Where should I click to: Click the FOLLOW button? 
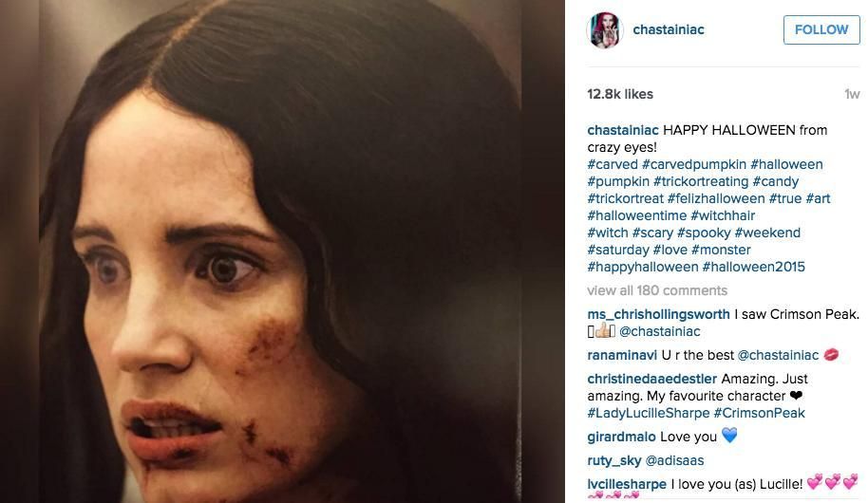pyautogui.click(x=821, y=29)
